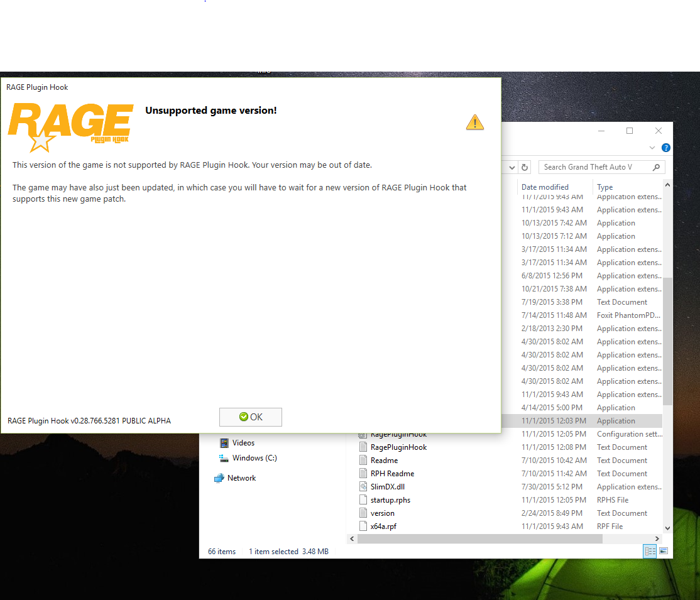700x600 pixels.
Task: Click the RPH Readme file icon
Action: coord(363,473)
